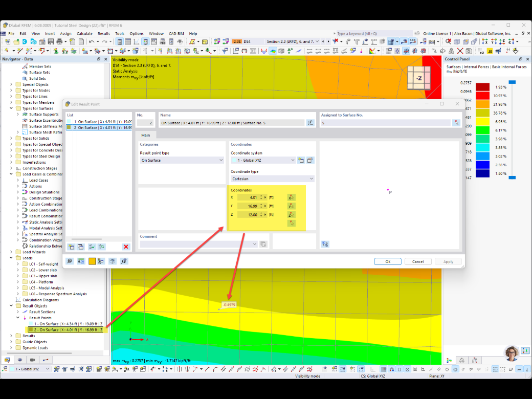The image size is (532, 399).
Task: Click the view in X direction axis icon
Action: pos(484,41)
